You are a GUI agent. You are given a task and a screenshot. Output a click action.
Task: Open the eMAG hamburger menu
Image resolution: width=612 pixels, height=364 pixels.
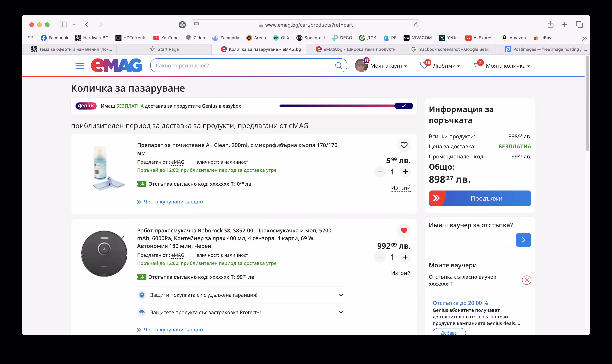pyautogui.click(x=79, y=66)
